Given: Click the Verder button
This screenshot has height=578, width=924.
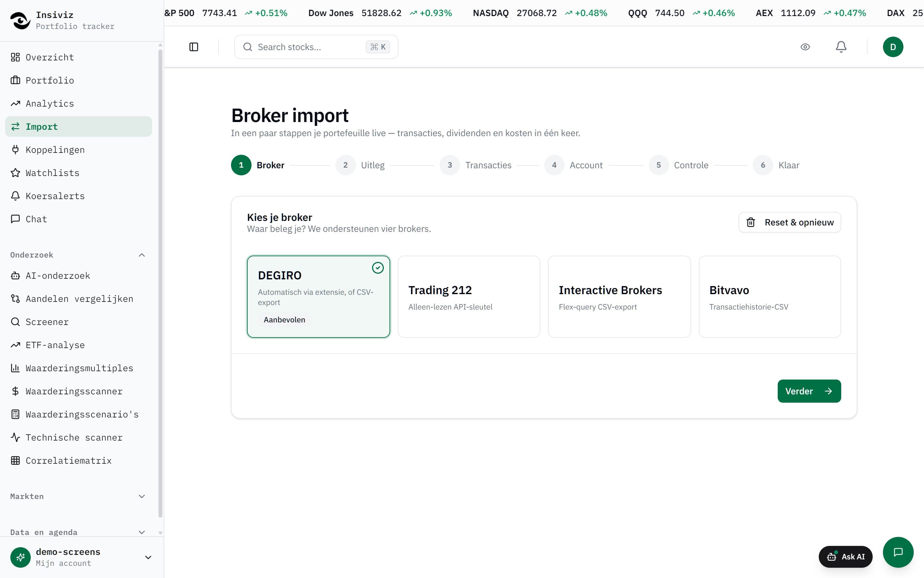Looking at the screenshot, I should [x=809, y=391].
